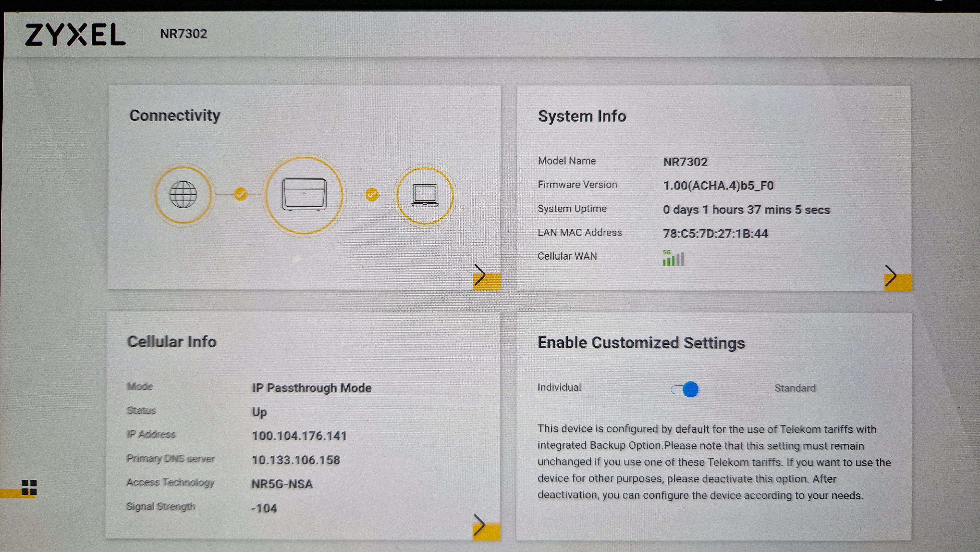
Task: Click the Model Name label
Action: pos(567,161)
